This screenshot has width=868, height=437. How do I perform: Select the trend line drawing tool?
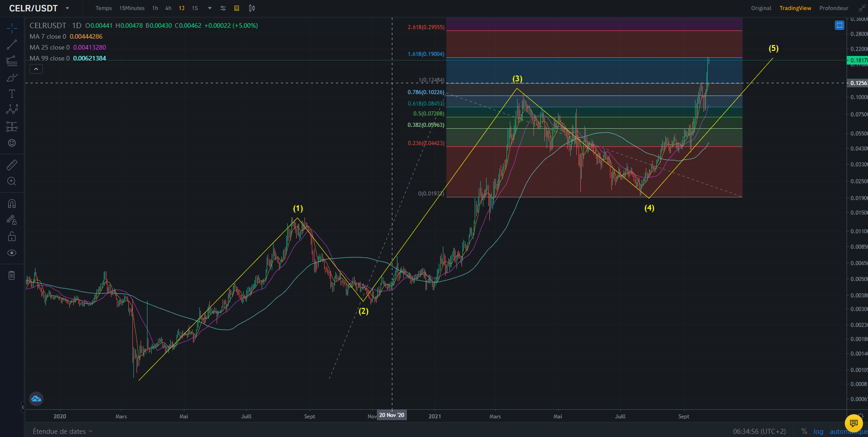pos(12,45)
